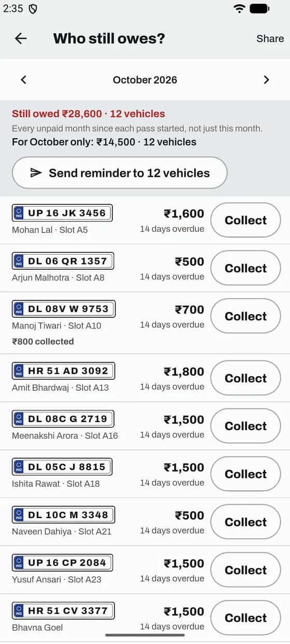Go to next month chevron
290x644 pixels.
pos(266,80)
